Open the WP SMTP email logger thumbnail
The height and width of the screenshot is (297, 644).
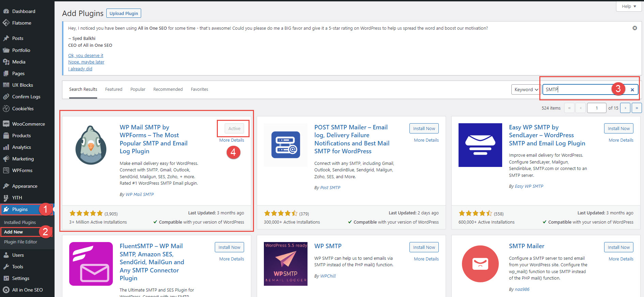tap(286, 264)
